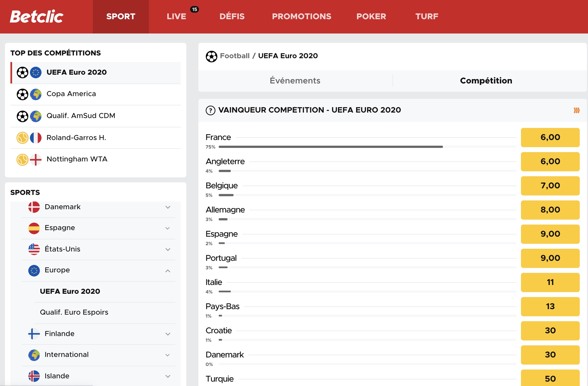
Task: Click the Danemark flag icon in Sports list
Action: pos(34,207)
